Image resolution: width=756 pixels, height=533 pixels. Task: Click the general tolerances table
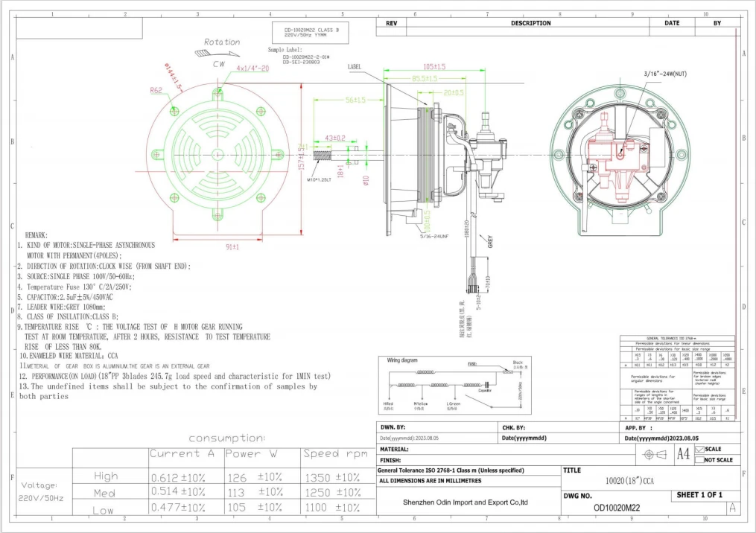(677, 378)
